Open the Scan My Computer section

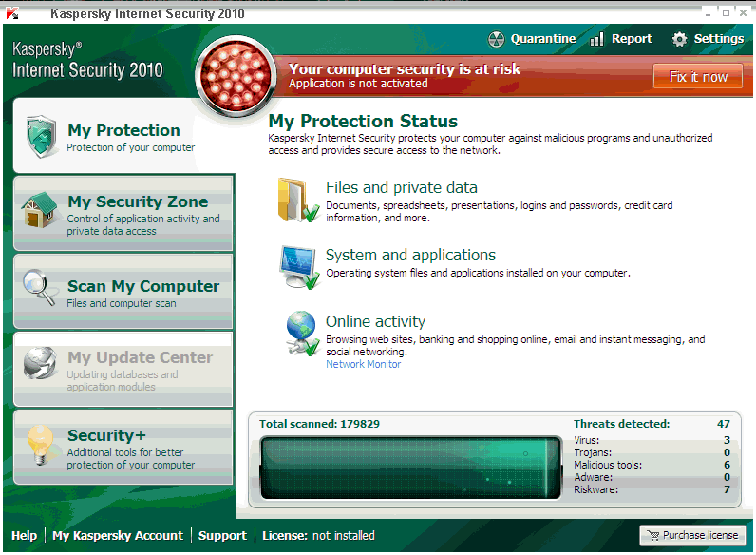click(x=123, y=291)
